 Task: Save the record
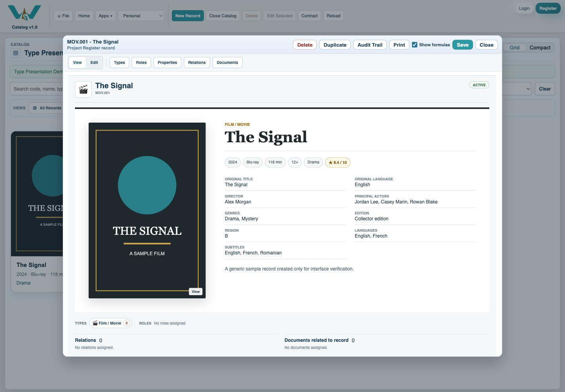click(x=463, y=45)
